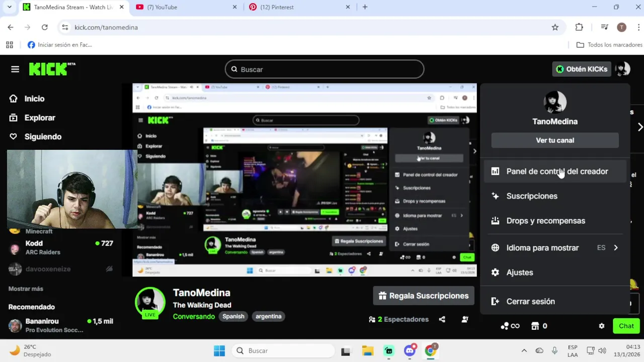This screenshot has width=644, height=362.
Task: Click the Idioma globe icon
Action: [x=495, y=248]
